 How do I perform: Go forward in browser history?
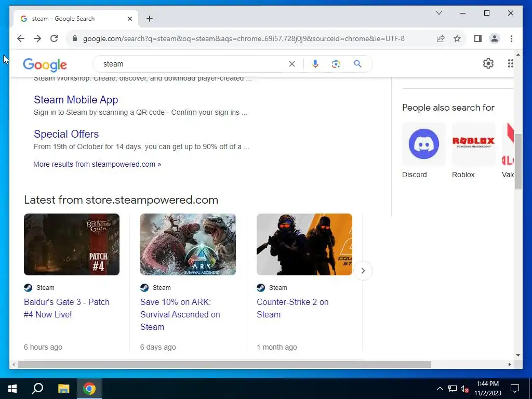(x=37, y=38)
